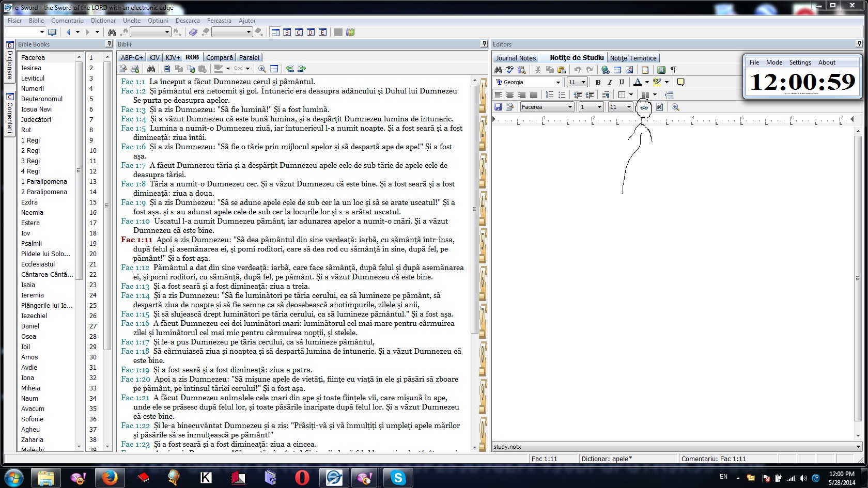Align text left in the editor

498,95
